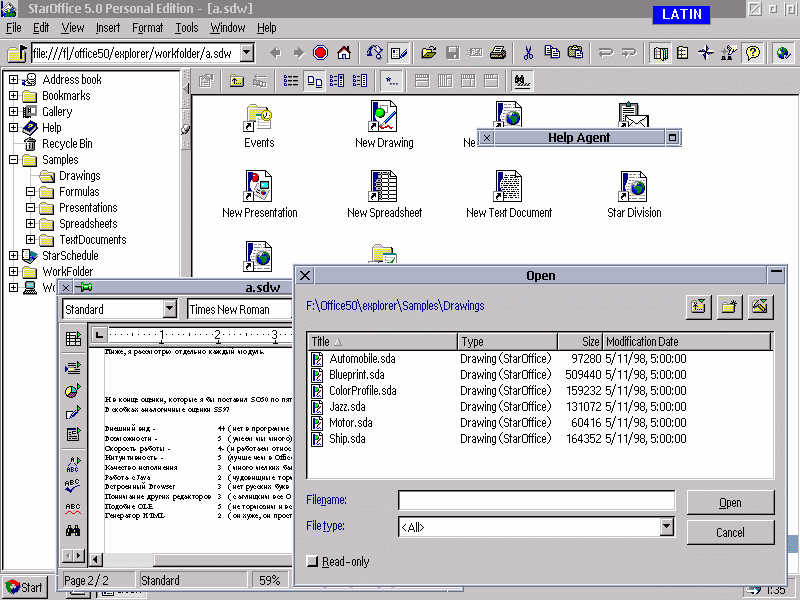Cut selection with the scissors icon
800x600 pixels.
coord(528,53)
